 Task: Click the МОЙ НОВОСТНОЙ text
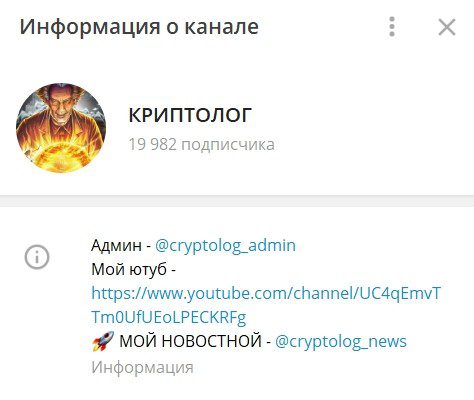190,341
